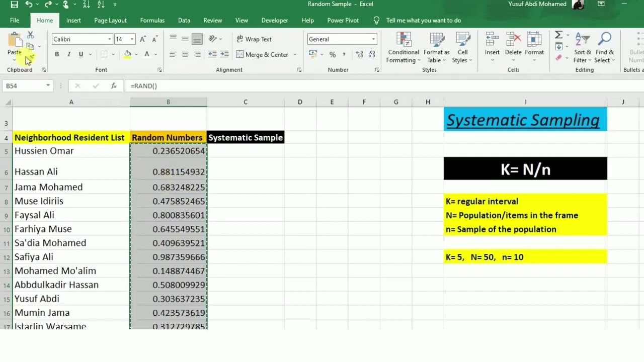
Task: Click the Insert Function fx icon
Action: 114,86
